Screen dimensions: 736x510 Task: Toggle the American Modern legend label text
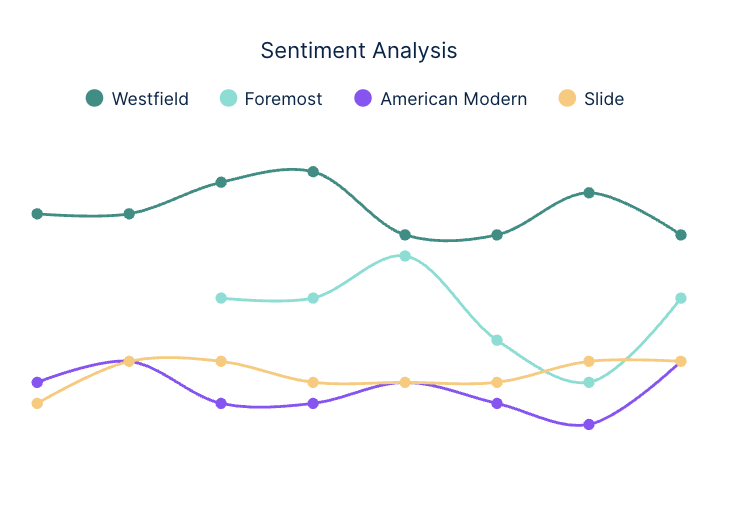tap(453, 99)
